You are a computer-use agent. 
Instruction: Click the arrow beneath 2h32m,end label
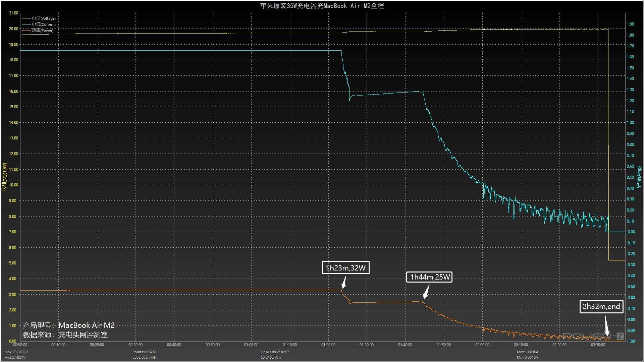coord(606,325)
